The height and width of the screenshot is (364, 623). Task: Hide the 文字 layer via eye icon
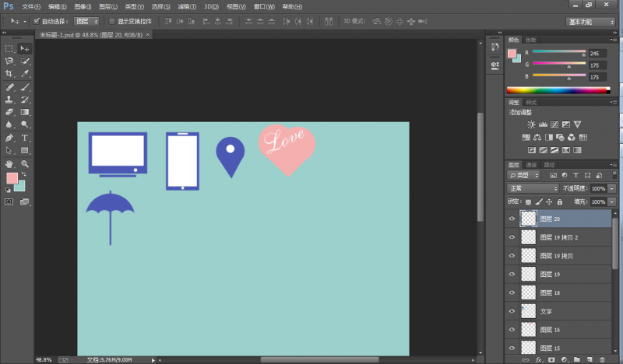(x=512, y=310)
